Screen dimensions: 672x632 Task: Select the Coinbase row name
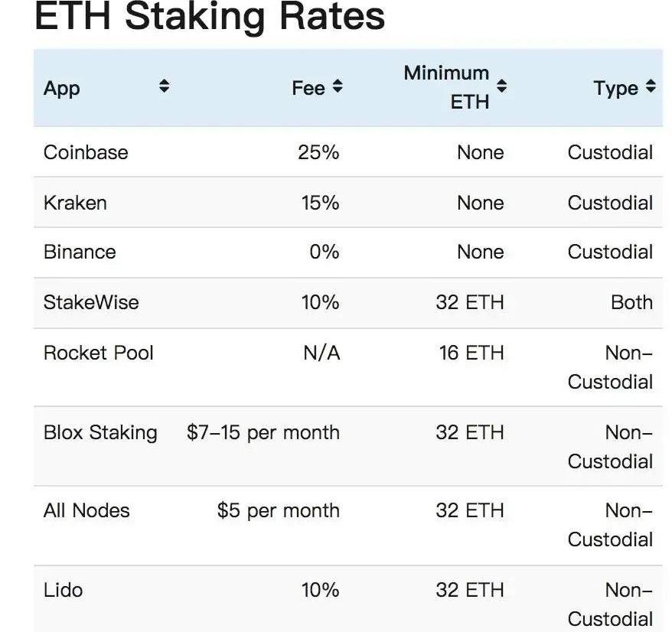[x=86, y=152]
